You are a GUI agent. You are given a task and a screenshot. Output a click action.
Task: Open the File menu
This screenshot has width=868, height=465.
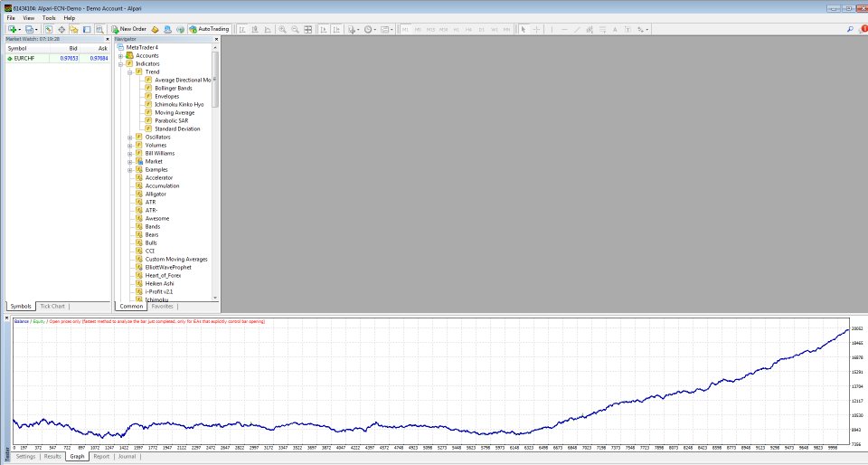click(x=11, y=18)
